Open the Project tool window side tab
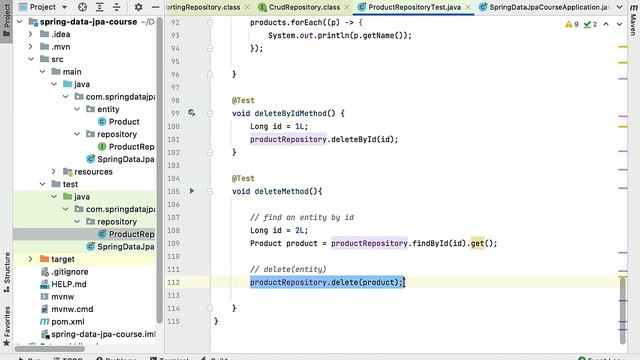This screenshot has width=640, height=360. tap(6, 20)
